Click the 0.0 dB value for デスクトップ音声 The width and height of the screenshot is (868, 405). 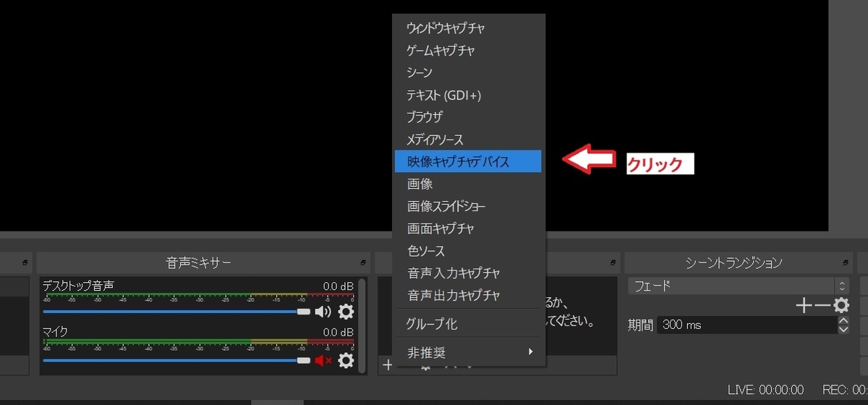339,286
